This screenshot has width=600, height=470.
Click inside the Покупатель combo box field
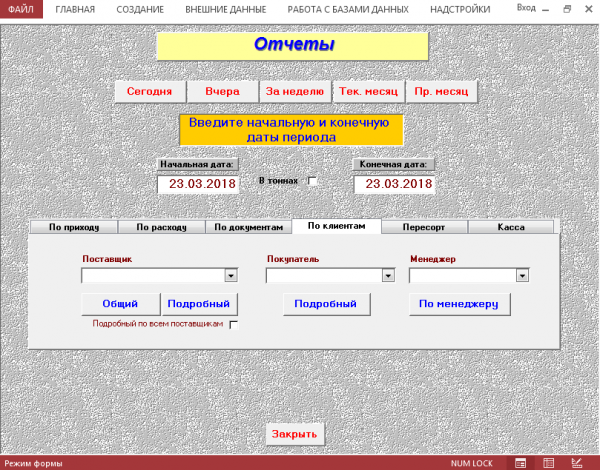(x=324, y=275)
